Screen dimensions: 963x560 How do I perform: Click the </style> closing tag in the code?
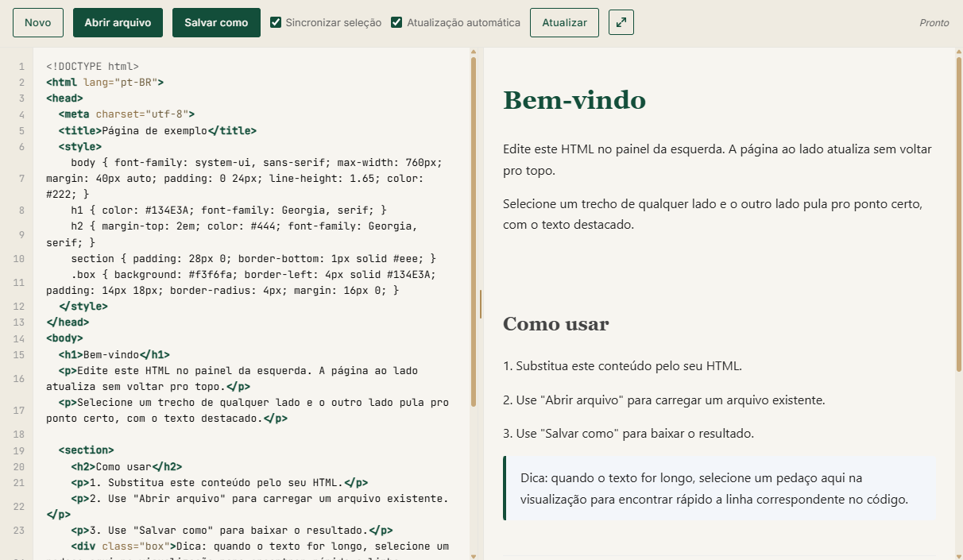[83, 307]
